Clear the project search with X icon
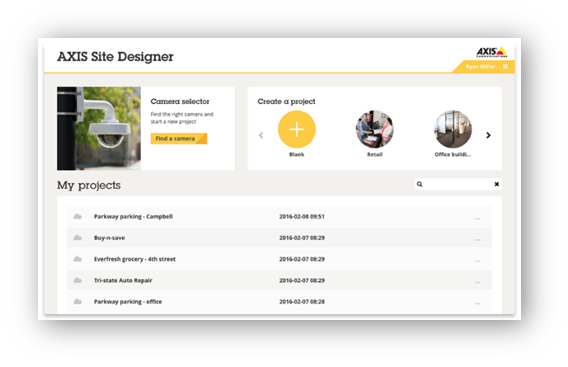 point(496,184)
